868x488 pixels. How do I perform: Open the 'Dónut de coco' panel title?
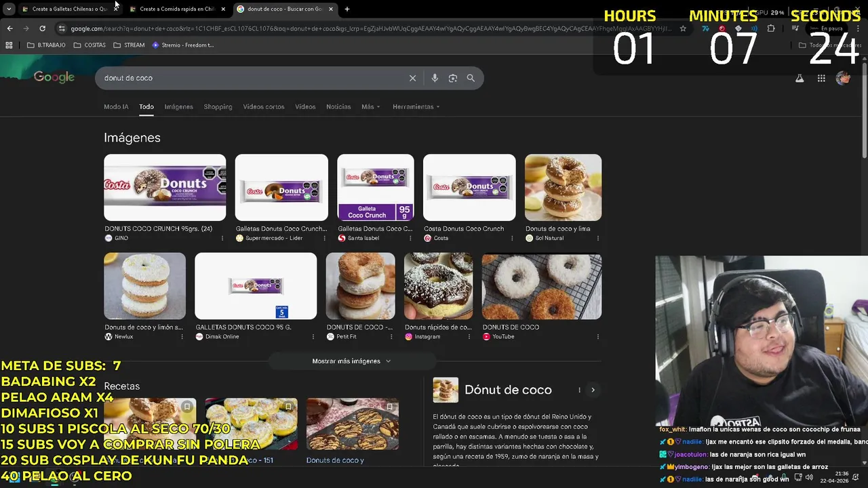click(x=508, y=390)
